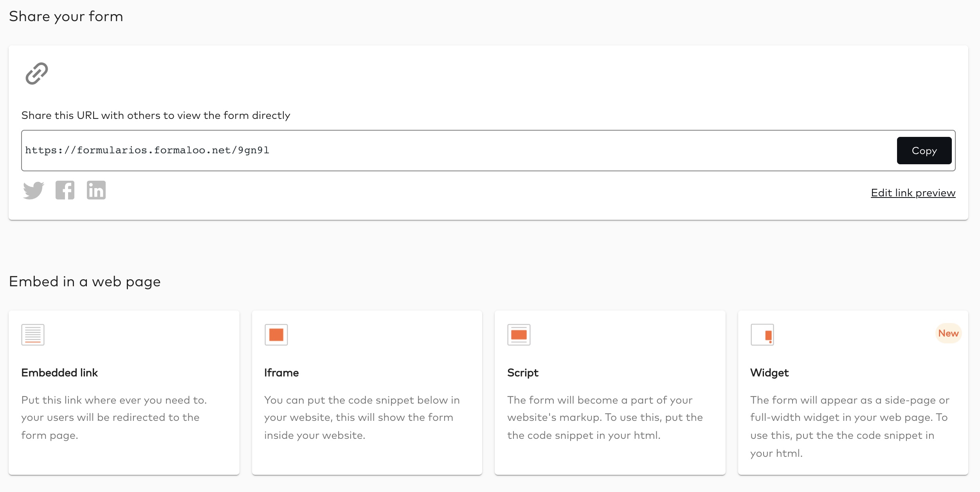Share the form on Facebook

[x=65, y=190]
